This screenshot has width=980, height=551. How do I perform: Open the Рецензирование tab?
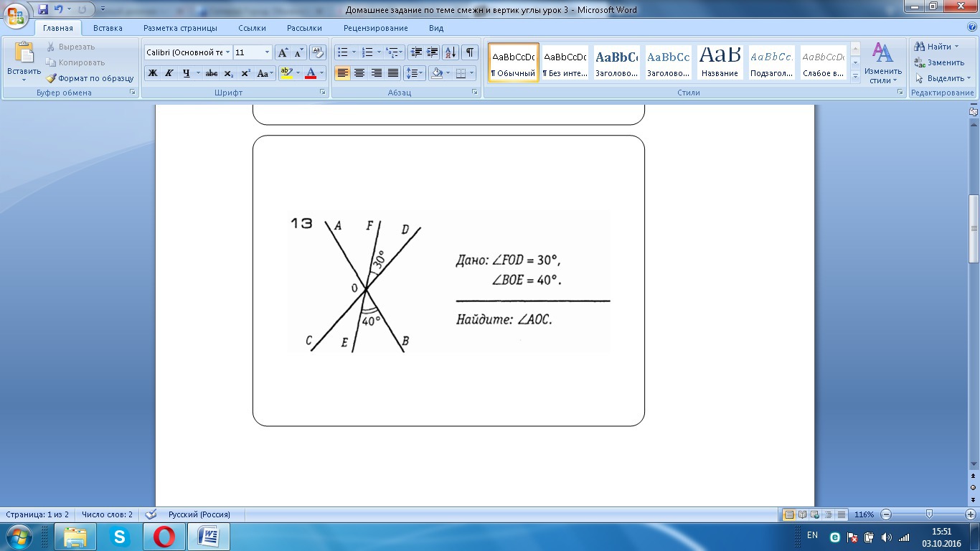[x=375, y=28]
